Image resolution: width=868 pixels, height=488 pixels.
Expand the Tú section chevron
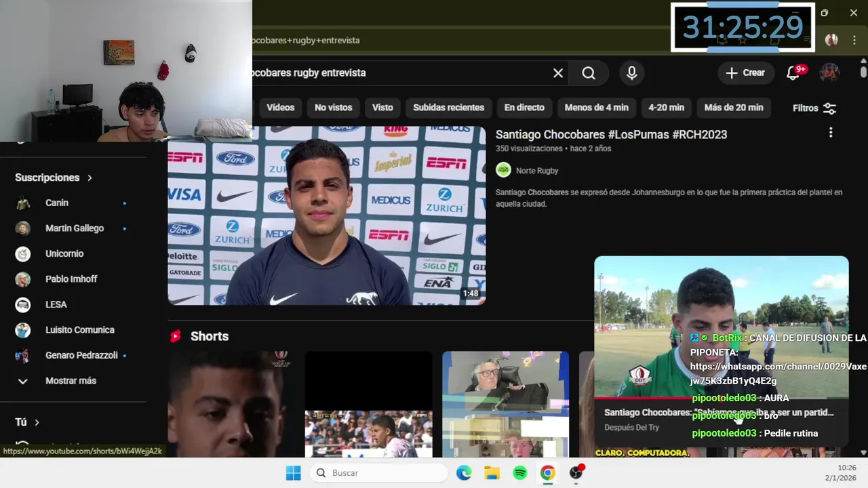tap(37, 422)
